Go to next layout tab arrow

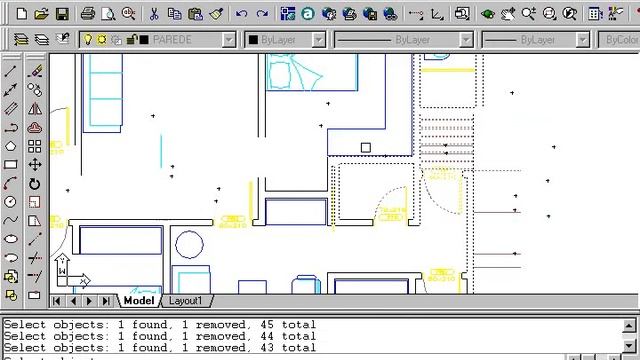89,301
